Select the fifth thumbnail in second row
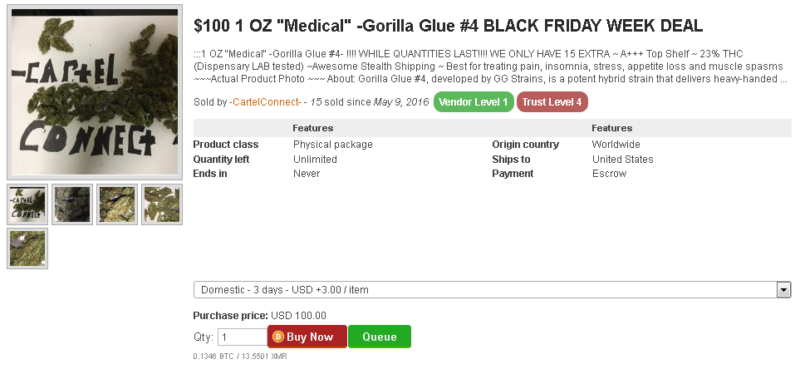 pyautogui.click(x=28, y=249)
